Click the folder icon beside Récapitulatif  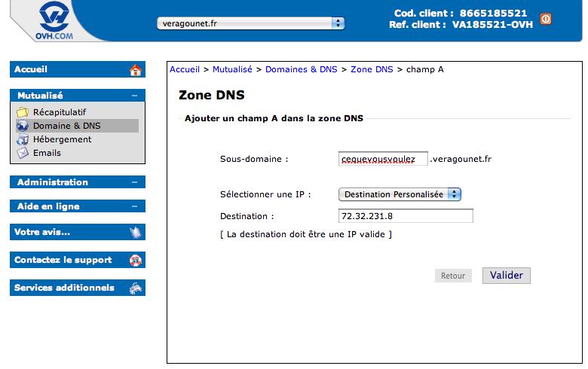coord(23,111)
